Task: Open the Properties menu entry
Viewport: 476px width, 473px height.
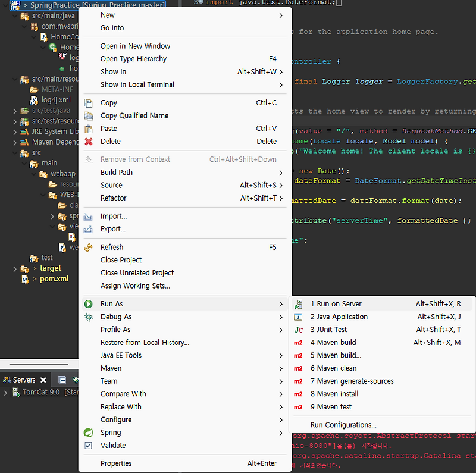Action: click(x=185, y=463)
